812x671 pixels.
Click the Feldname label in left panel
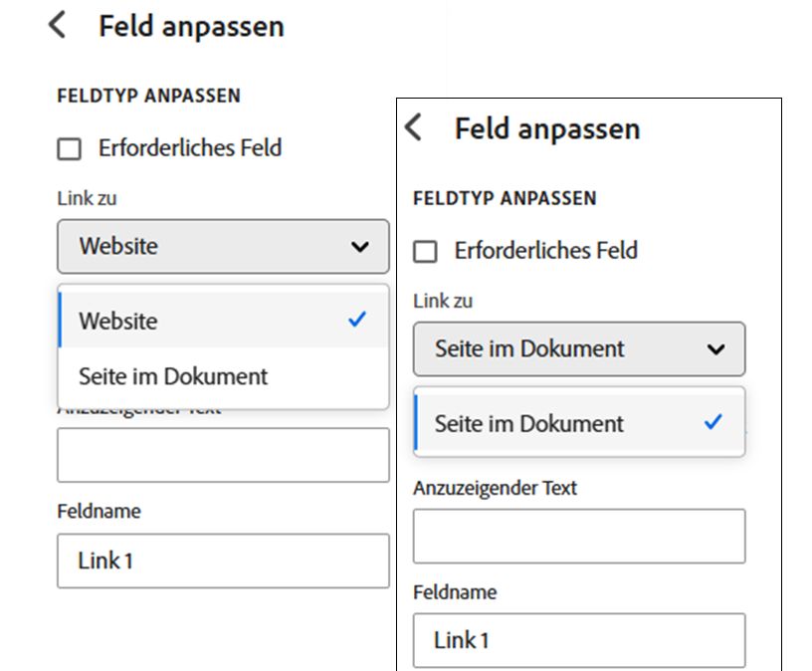pos(99,512)
